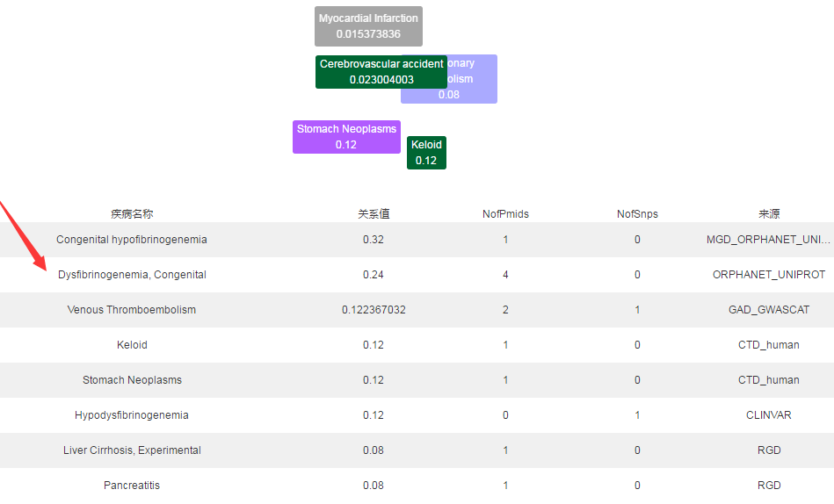Click the 关系值 column header
The image size is (834, 504).
point(373,213)
